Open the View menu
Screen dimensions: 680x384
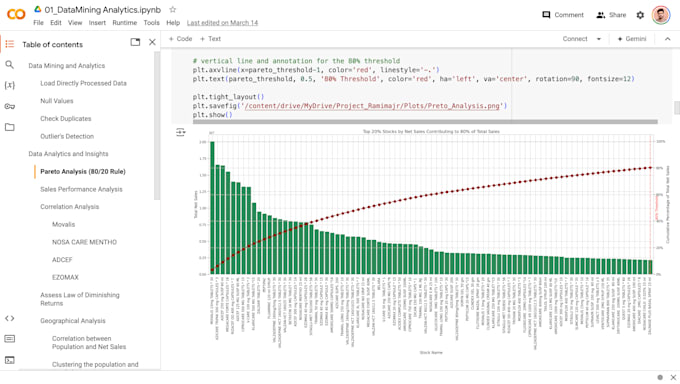(75, 23)
